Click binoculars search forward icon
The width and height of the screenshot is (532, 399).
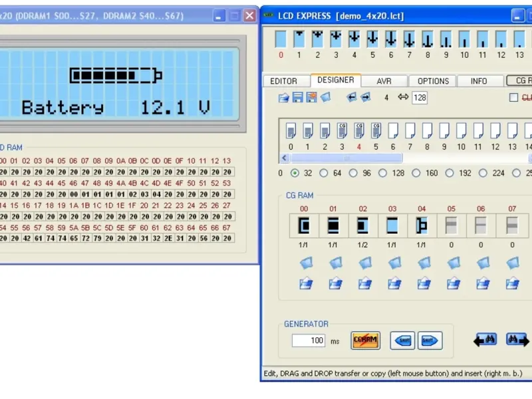[x=517, y=340]
